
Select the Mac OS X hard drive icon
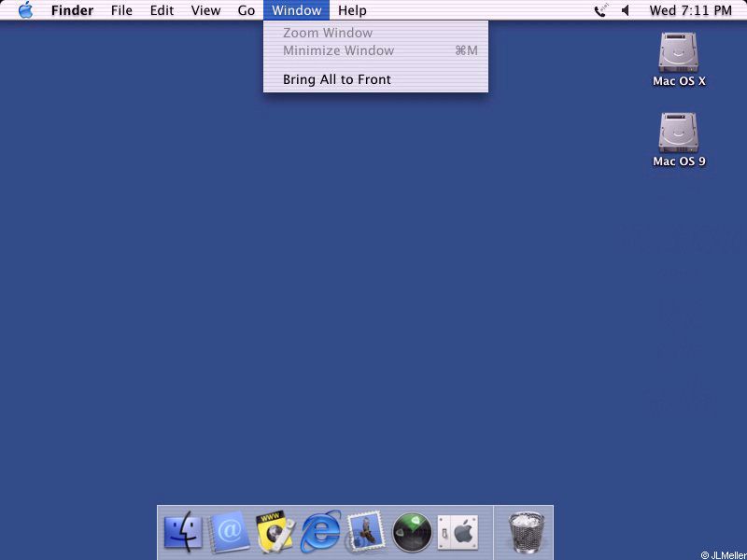(x=678, y=52)
